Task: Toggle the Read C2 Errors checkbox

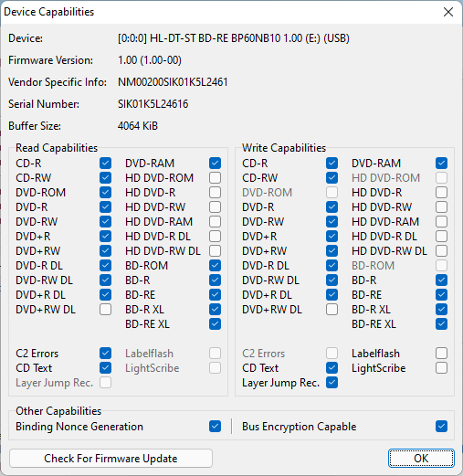Action: [x=105, y=353]
